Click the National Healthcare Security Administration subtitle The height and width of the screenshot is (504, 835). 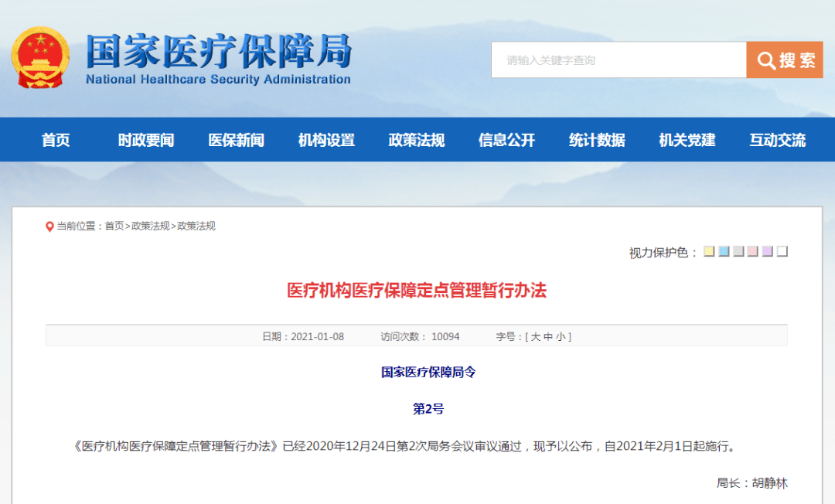point(218,80)
